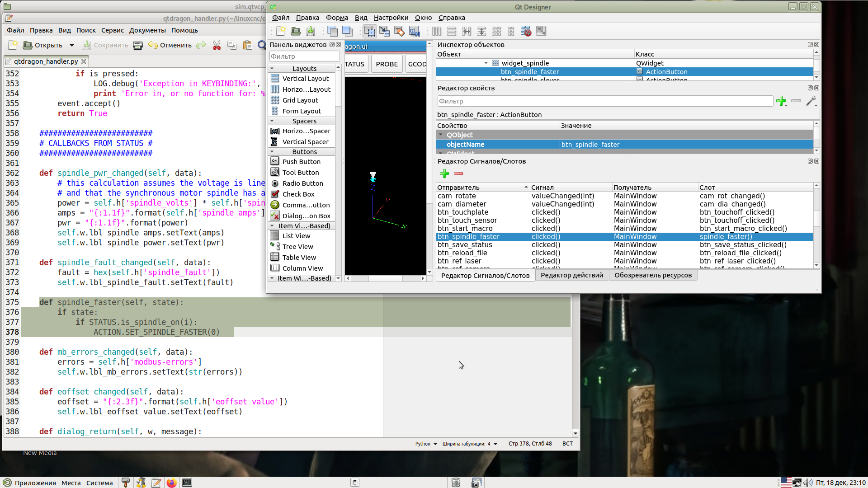Screen dimensions: 868x488
Task: Click the Adjust Size toolbar icon
Action: click(x=541, y=31)
